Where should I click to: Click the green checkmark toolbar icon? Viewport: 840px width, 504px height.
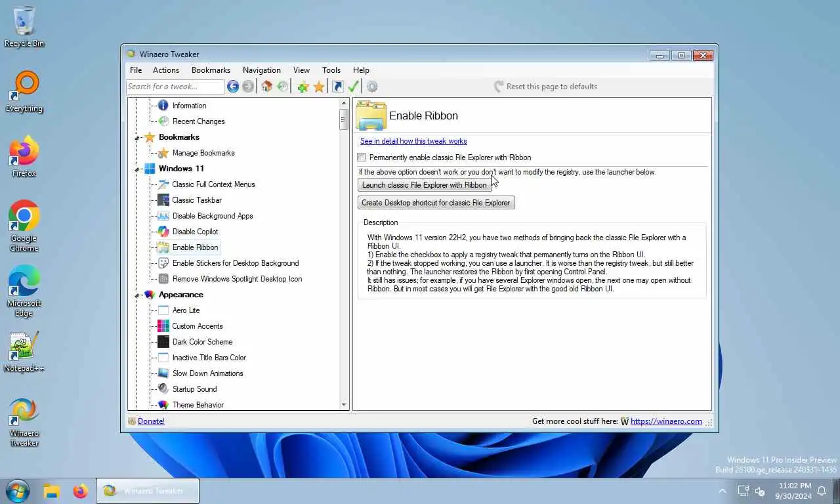(x=353, y=87)
